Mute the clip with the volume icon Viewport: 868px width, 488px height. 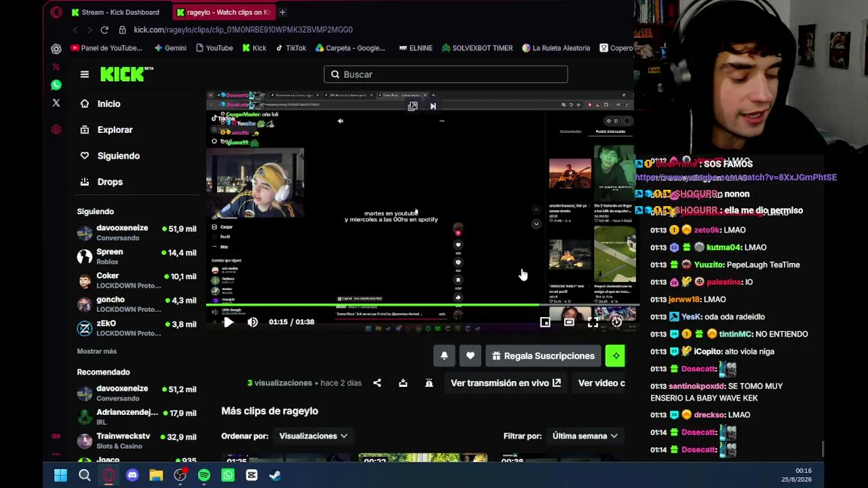(252, 323)
